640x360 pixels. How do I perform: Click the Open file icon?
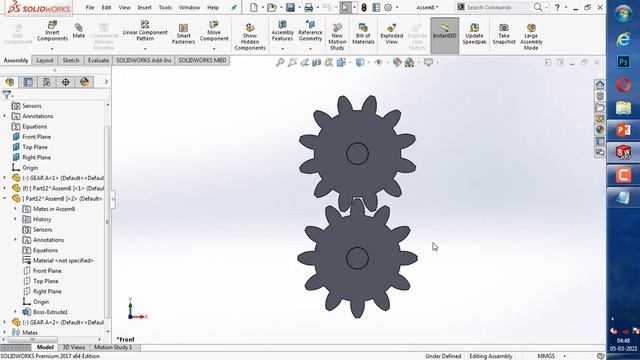click(272, 7)
